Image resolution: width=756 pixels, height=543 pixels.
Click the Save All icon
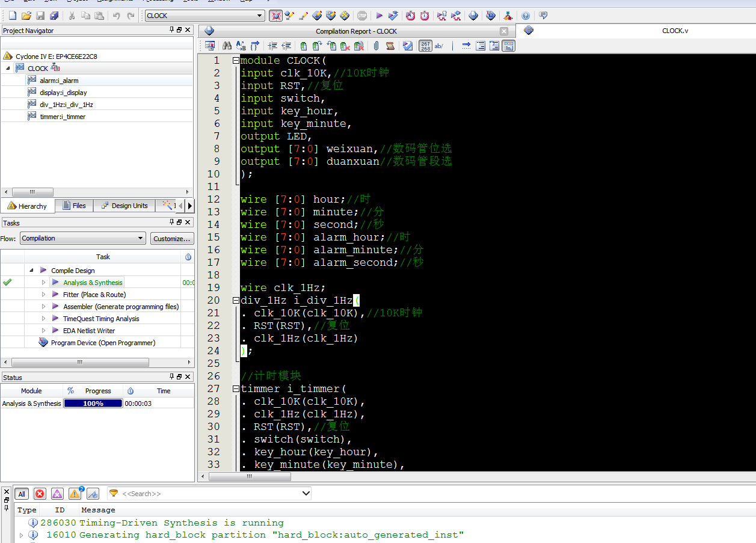[x=54, y=16]
